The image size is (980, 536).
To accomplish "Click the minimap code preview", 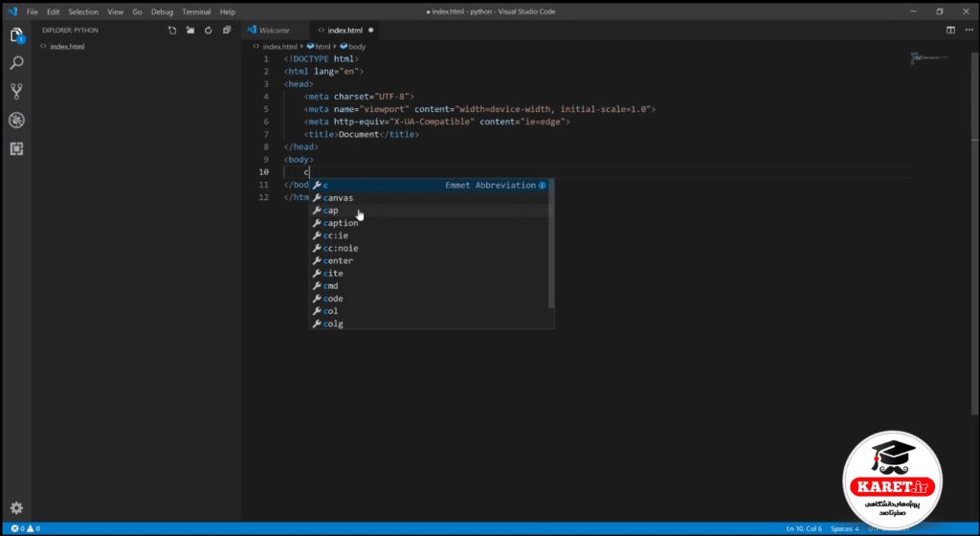I will (x=928, y=57).
